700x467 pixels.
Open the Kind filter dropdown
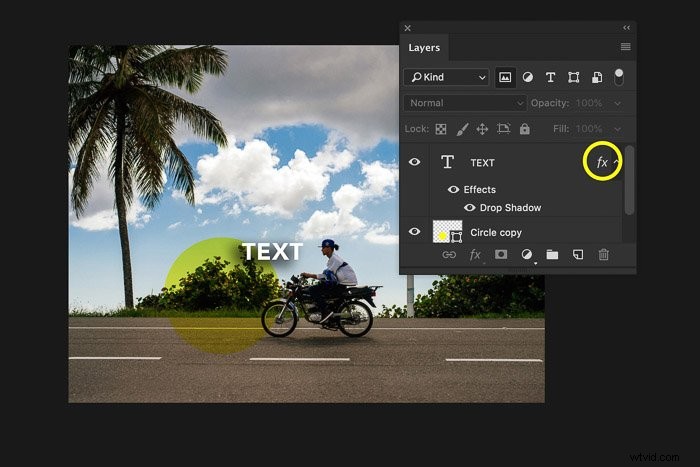click(x=446, y=77)
